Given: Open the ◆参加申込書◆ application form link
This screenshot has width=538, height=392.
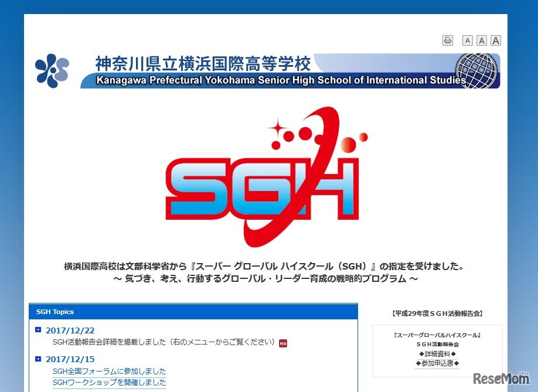Looking at the screenshot, I should (438, 363).
